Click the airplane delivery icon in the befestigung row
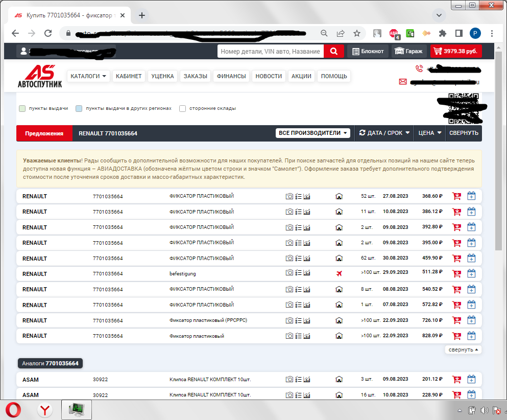This screenshot has height=420, width=507. pos(339,274)
